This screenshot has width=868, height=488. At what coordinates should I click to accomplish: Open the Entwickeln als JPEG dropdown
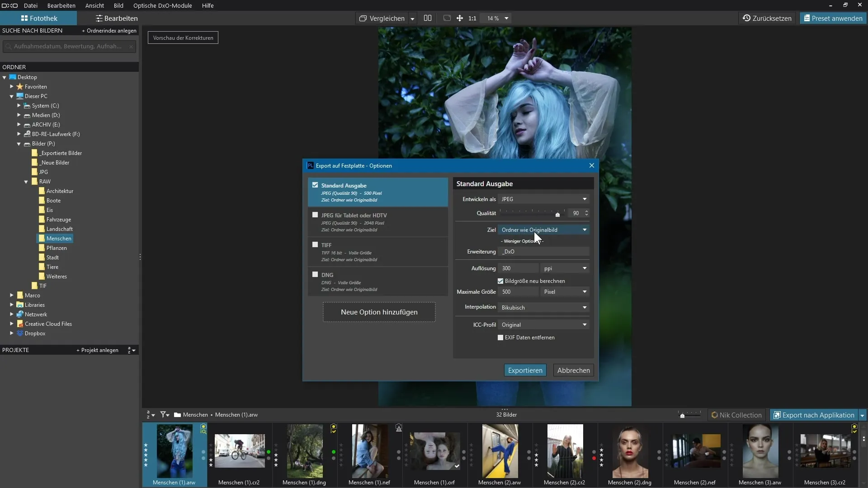click(544, 199)
